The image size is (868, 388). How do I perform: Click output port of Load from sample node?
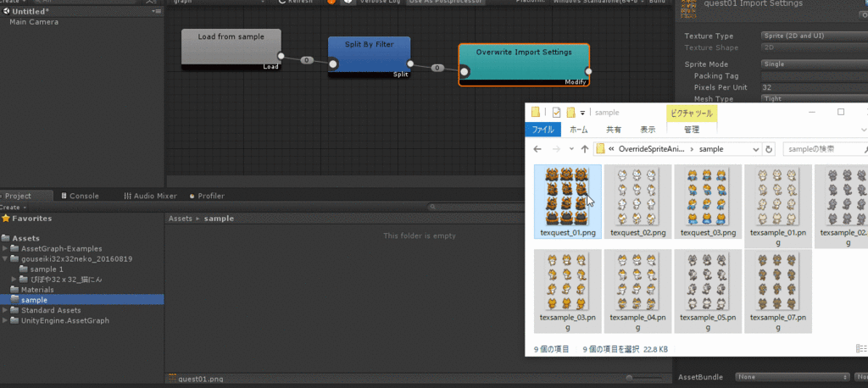point(281,56)
